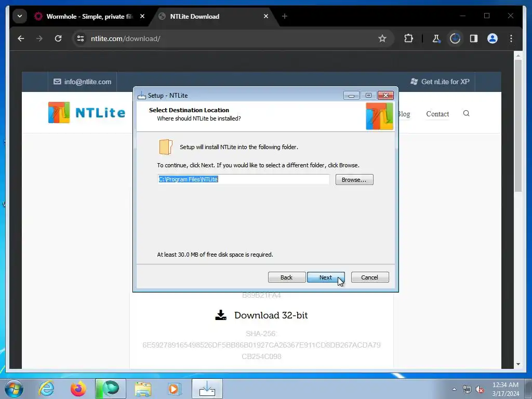Go Back in the NTLite setup wizard

pyautogui.click(x=287, y=277)
